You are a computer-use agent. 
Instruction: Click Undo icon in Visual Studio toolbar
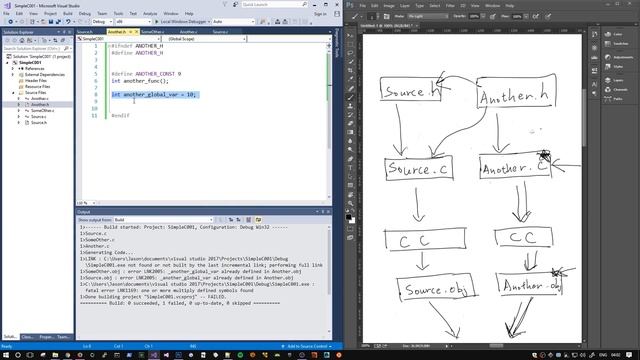pyautogui.click(x=68, y=22)
